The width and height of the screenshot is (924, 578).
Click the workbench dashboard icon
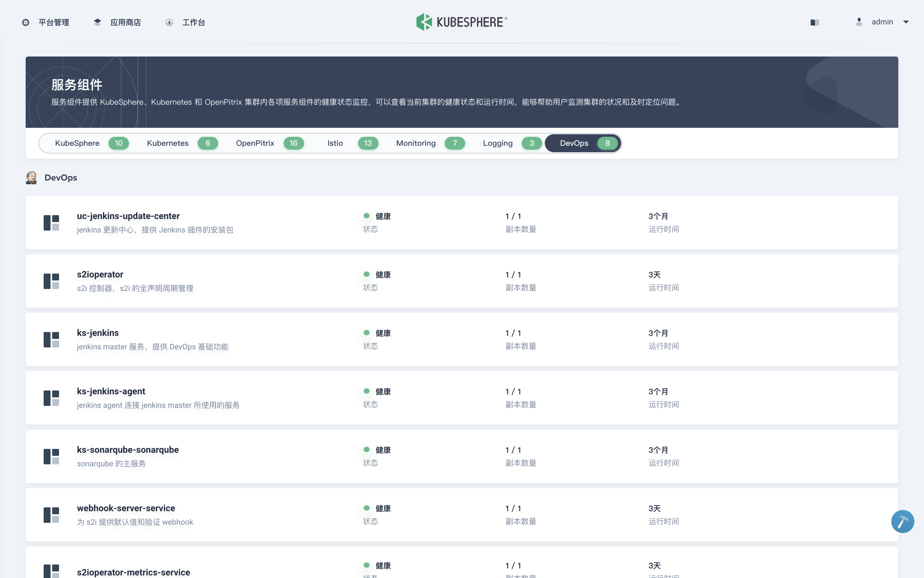(169, 22)
